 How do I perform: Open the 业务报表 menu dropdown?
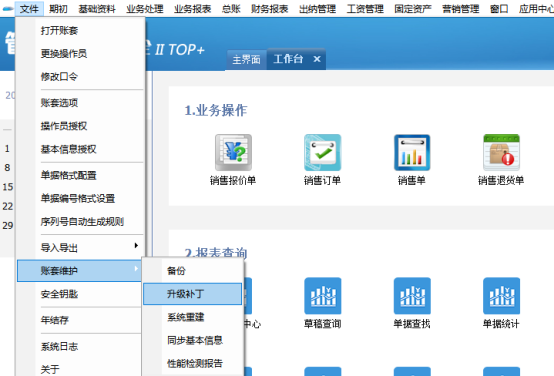click(193, 8)
